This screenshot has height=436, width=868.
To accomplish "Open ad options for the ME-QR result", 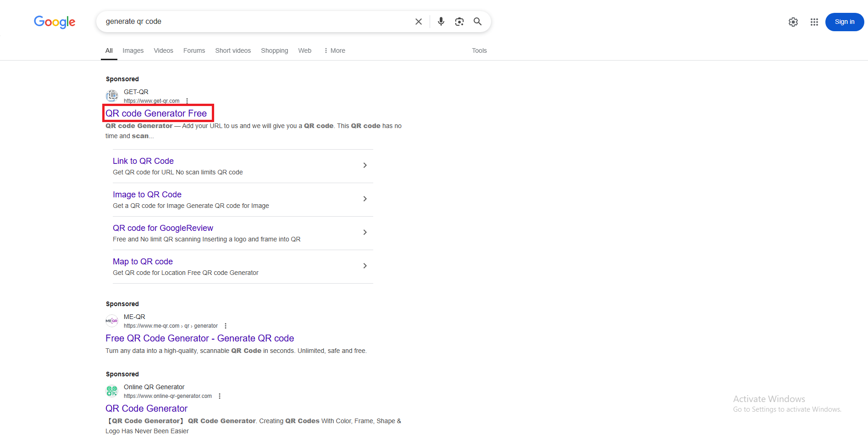I will click(x=226, y=326).
